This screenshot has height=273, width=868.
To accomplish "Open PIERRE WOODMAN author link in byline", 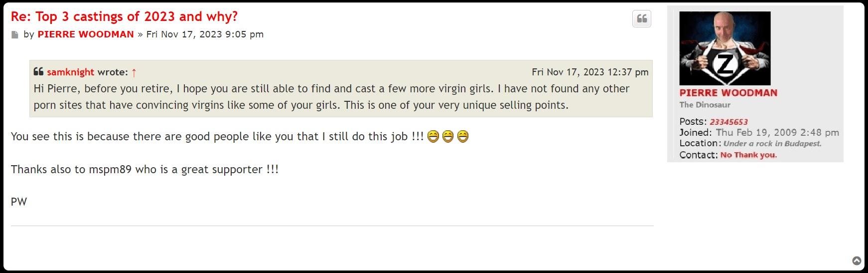I will click(86, 34).
